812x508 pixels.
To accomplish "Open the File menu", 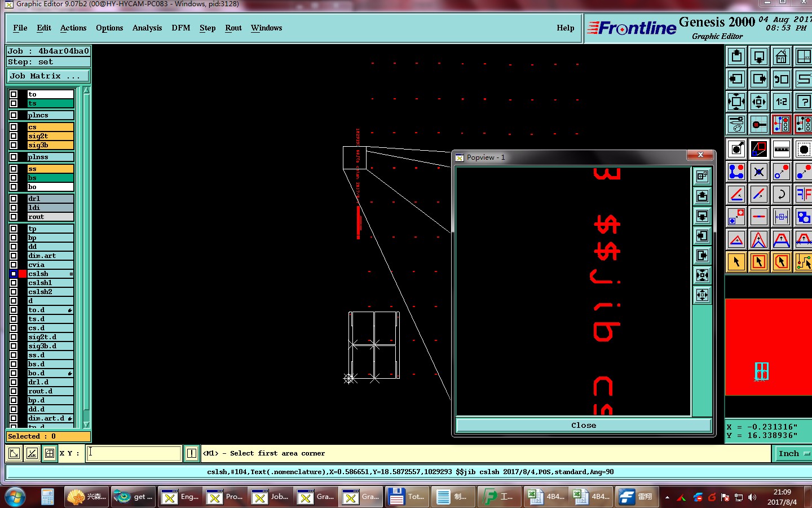I will (x=20, y=28).
